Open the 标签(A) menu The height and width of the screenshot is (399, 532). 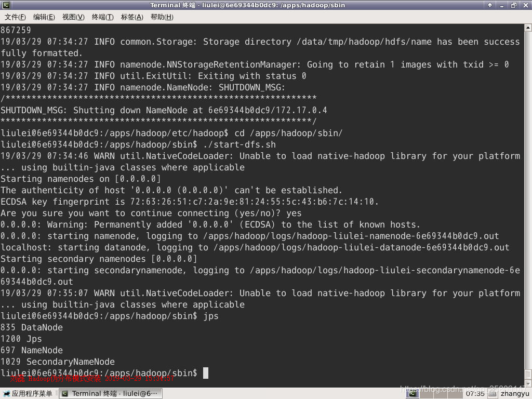click(x=132, y=17)
